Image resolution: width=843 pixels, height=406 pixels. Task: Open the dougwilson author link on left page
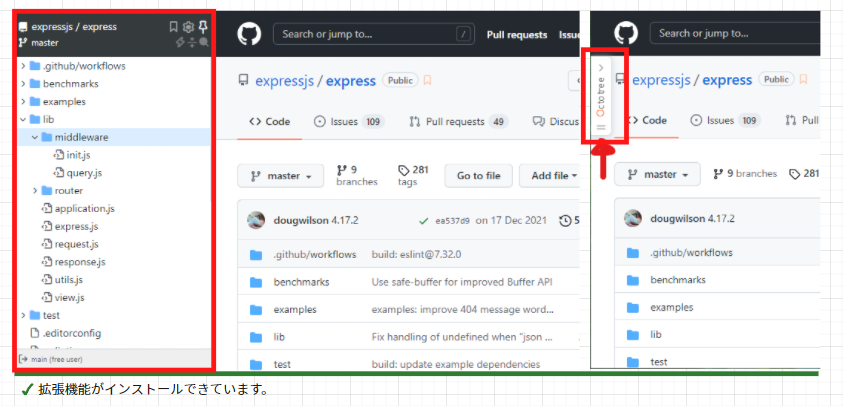click(301, 220)
